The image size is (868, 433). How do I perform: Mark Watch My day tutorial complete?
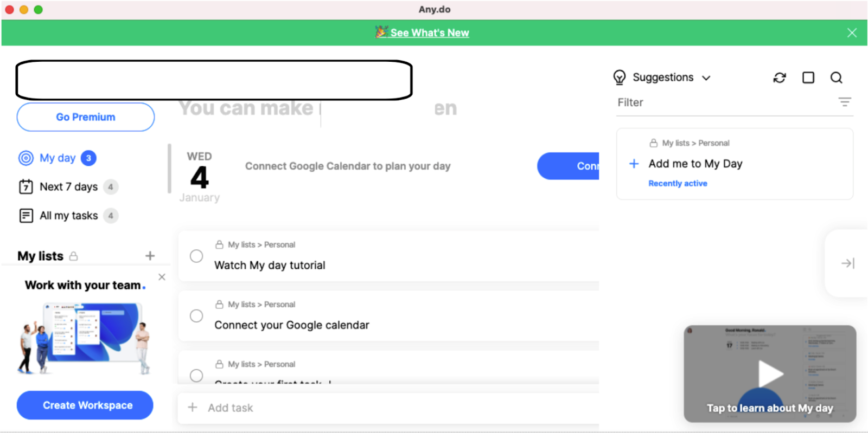196,256
